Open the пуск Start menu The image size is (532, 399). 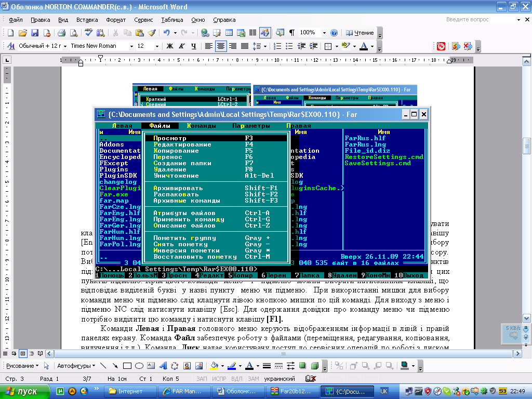pos(24,391)
